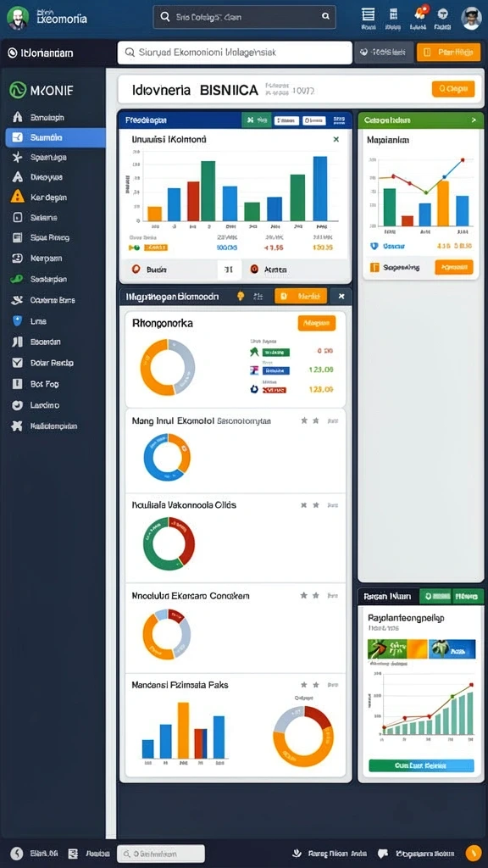Click the lightbulb icon in Mlogpntegan Blomoodn header

pyautogui.click(x=241, y=296)
